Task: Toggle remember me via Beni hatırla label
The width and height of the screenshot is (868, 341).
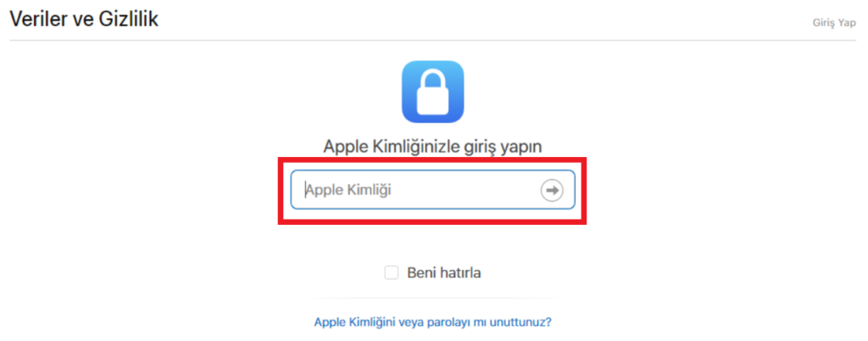Action: click(x=444, y=273)
